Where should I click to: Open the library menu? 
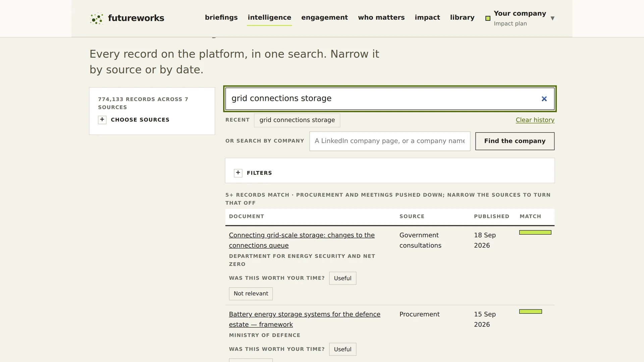point(462,17)
